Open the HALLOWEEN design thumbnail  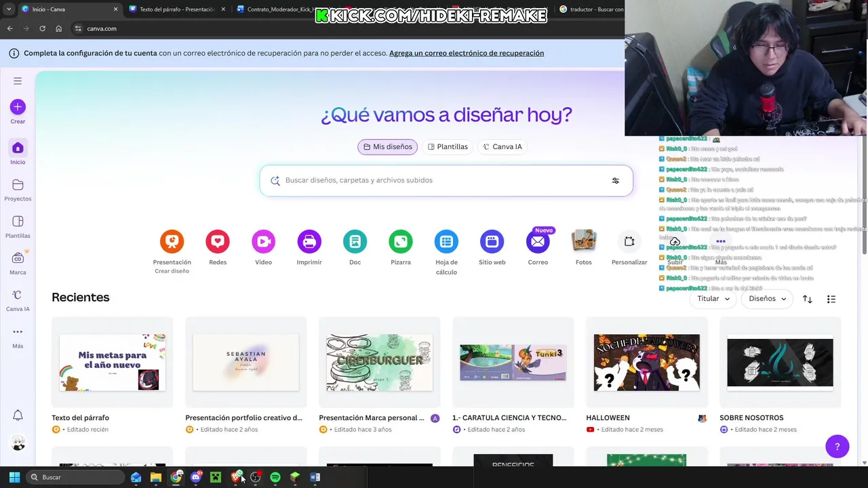point(647,362)
